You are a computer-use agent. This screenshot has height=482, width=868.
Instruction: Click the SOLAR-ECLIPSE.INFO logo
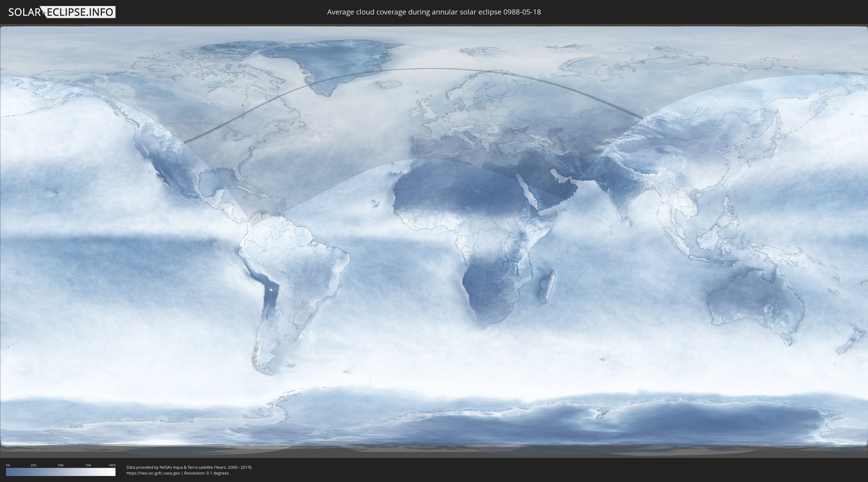(x=62, y=12)
